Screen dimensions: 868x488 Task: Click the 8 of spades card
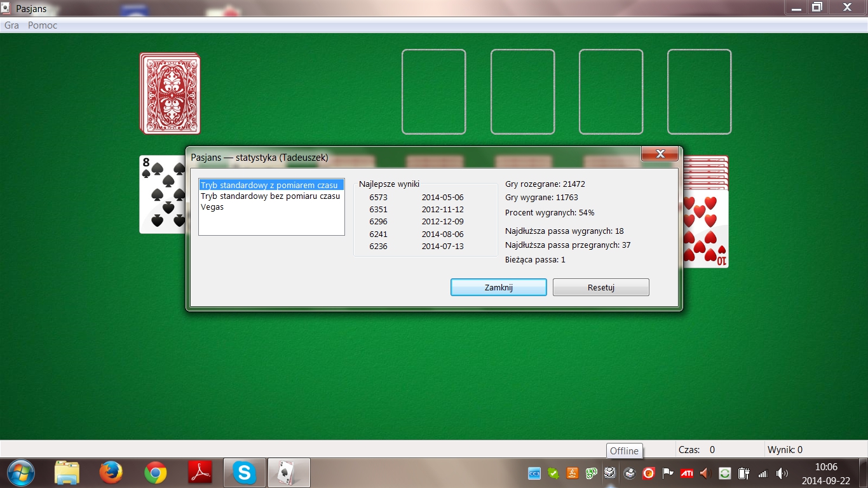[162, 194]
